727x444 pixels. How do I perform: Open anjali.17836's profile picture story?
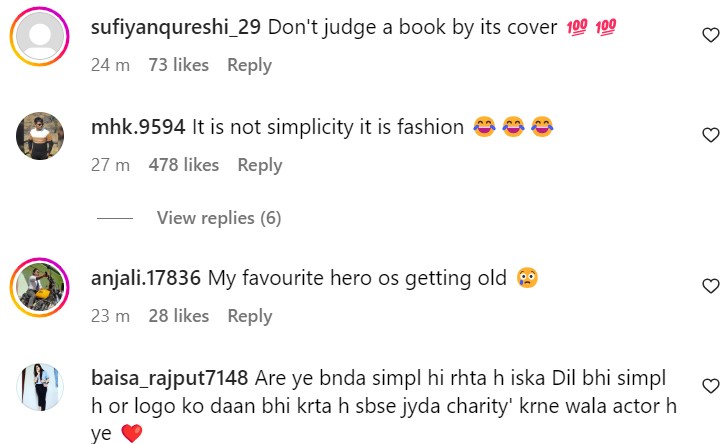point(40,287)
